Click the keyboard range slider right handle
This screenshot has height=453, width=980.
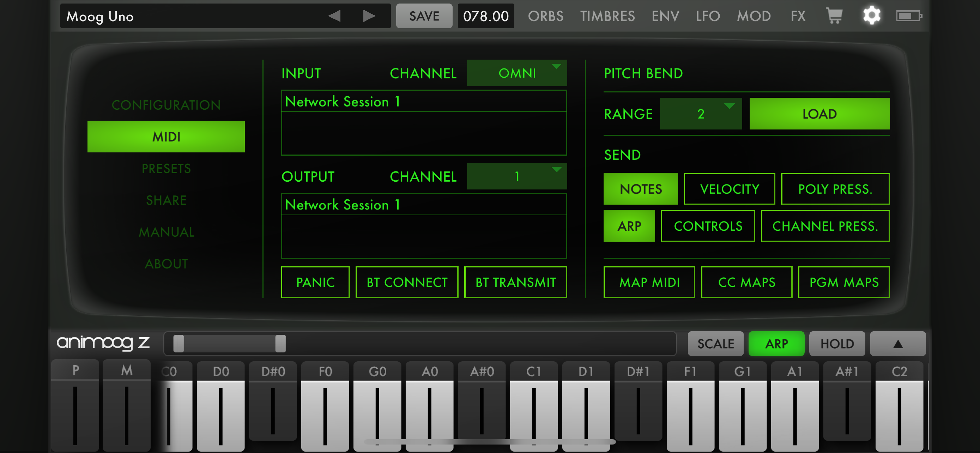pos(280,344)
